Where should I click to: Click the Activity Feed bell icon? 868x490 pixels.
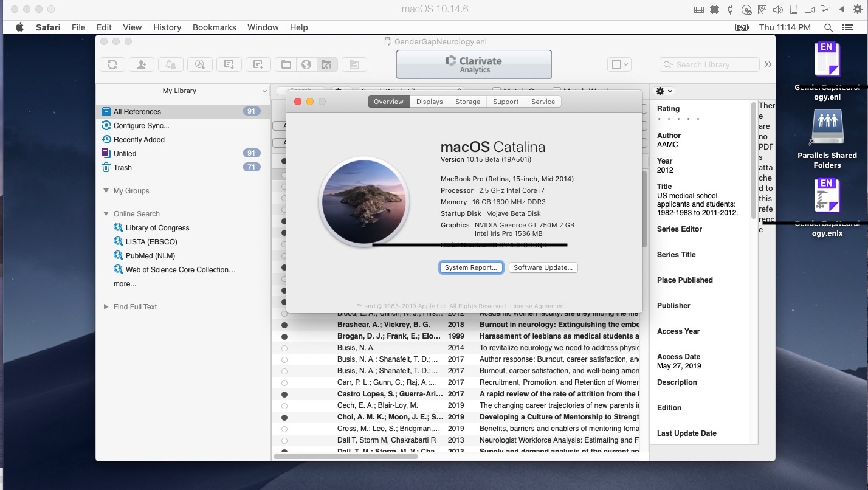pyautogui.click(x=171, y=64)
